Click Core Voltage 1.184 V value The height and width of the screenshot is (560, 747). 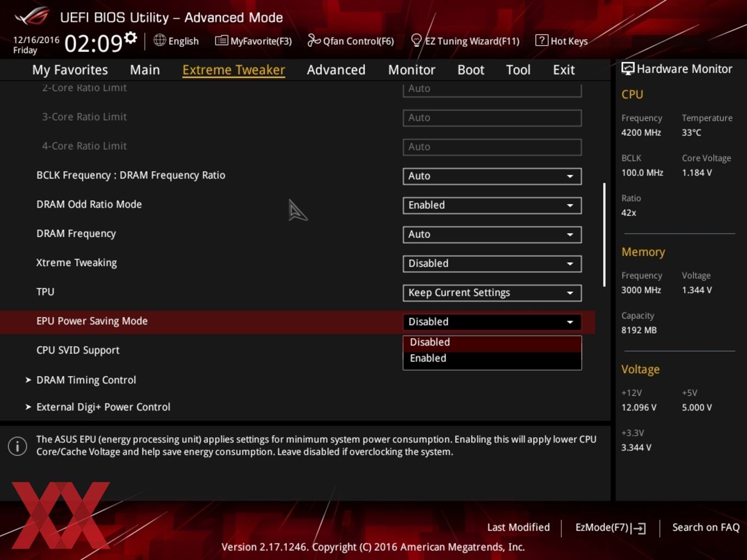[x=696, y=172]
